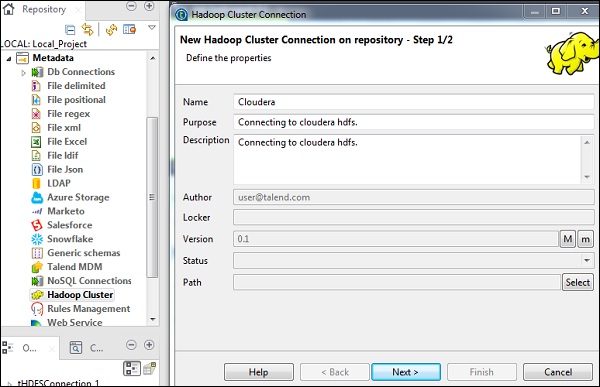Click the collapse all icon in Repository toolbar
Screen dimensions: 600x387
coord(70,29)
